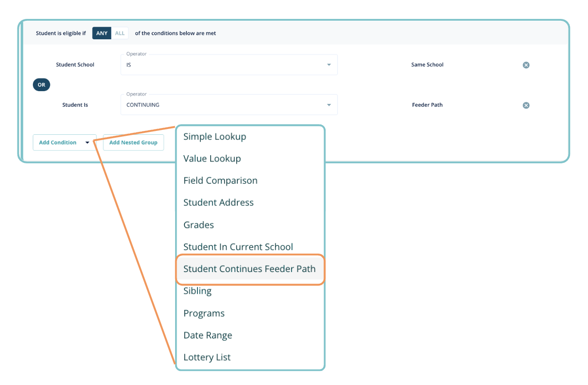
Task: Select Date Range condition option
Action: click(x=208, y=335)
